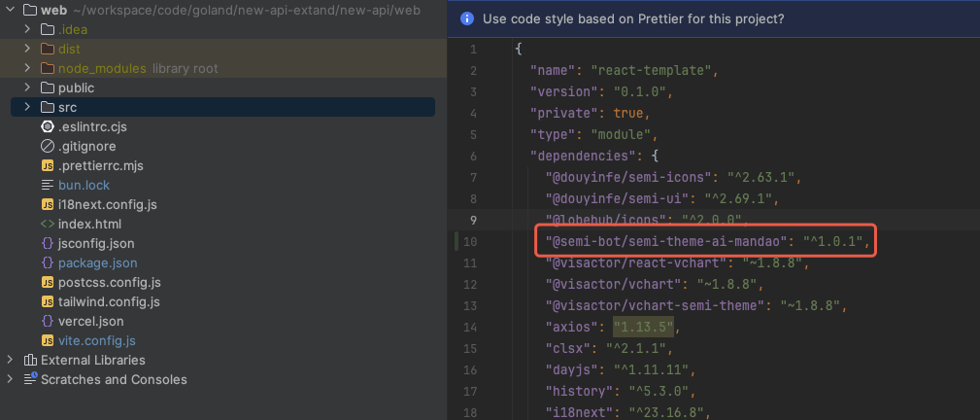The height and width of the screenshot is (420, 980).
Task: Click the jsconfig.json braces icon
Action: (48, 243)
